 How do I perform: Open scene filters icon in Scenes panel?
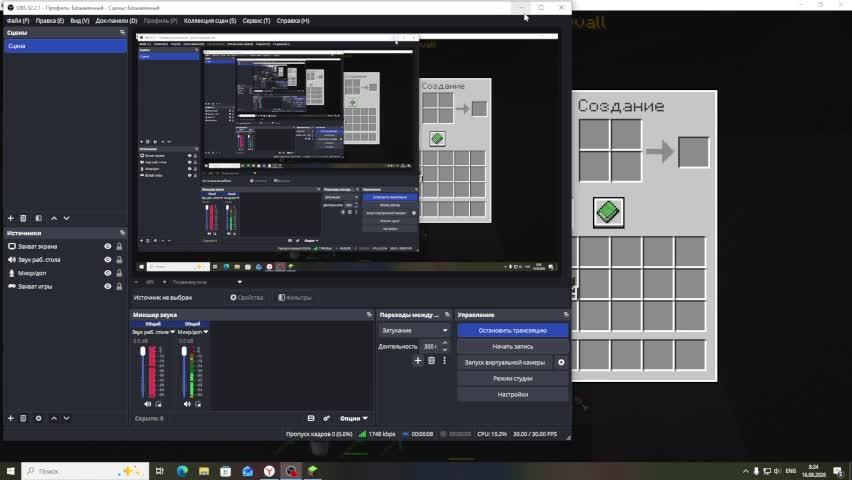[x=39, y=218]
